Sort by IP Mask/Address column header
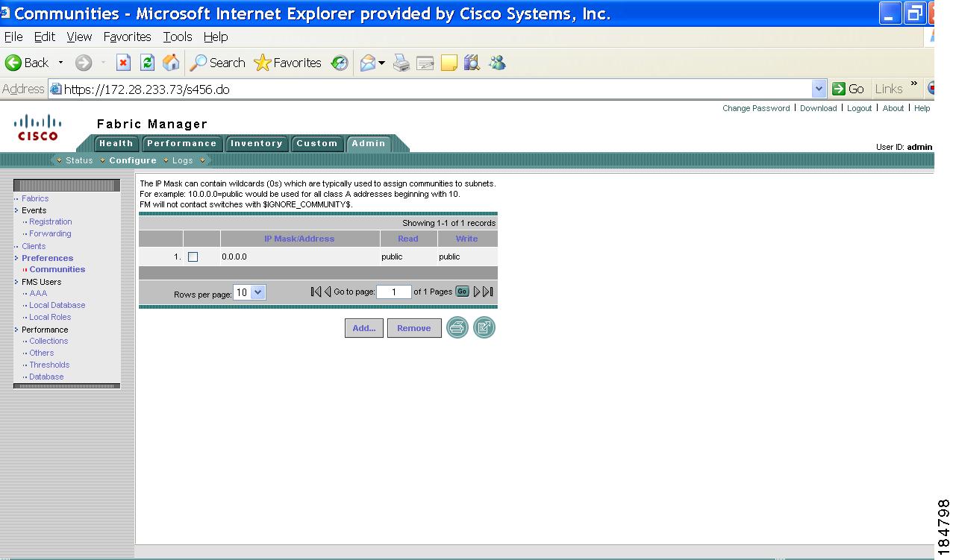 point(299,239)
